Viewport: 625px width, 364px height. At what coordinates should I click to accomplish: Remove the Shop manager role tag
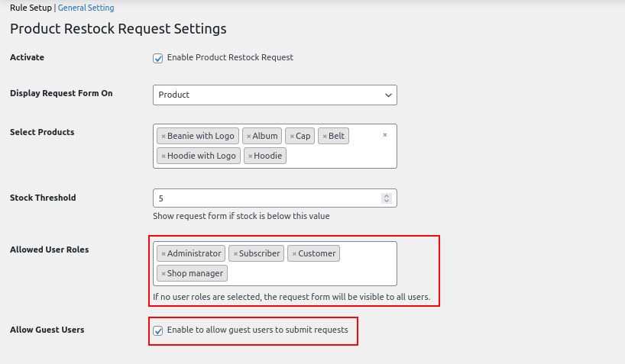pyautogui.click(x=163, y=274)
